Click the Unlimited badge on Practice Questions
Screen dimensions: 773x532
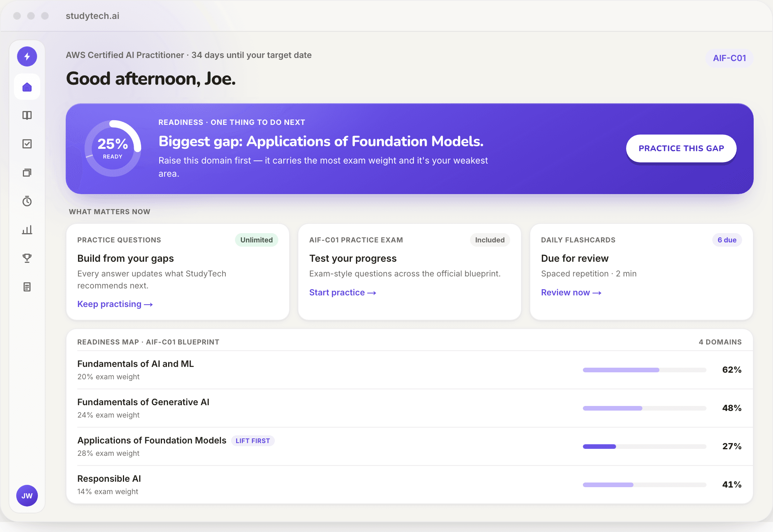pos(257,240)
